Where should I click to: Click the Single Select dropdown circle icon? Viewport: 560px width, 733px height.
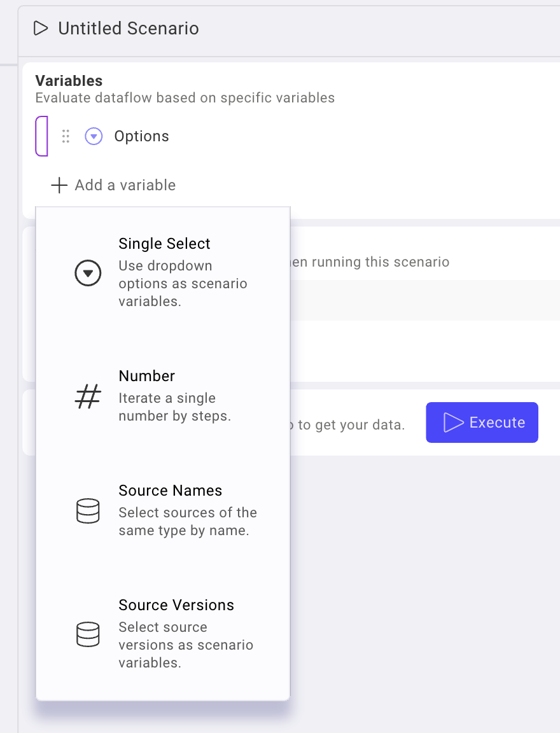[88, 272]
